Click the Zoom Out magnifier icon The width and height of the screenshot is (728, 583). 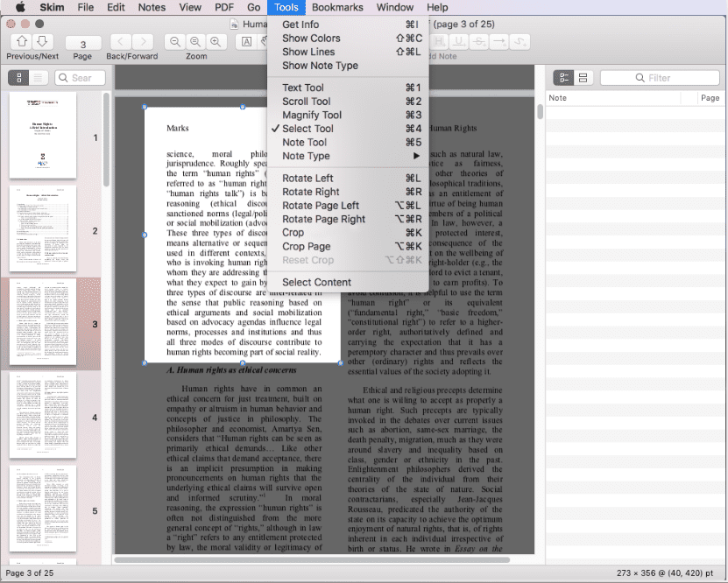pyautogui.click(x=174, y=41)
